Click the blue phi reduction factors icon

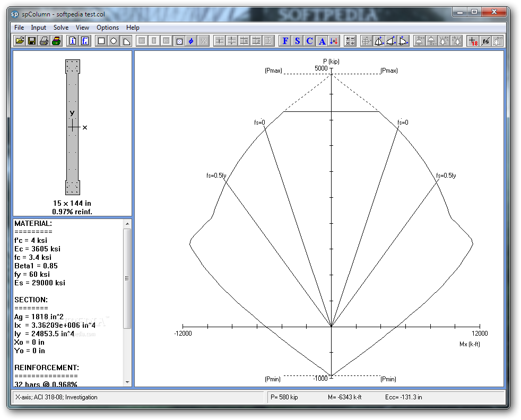click(191, 41)
